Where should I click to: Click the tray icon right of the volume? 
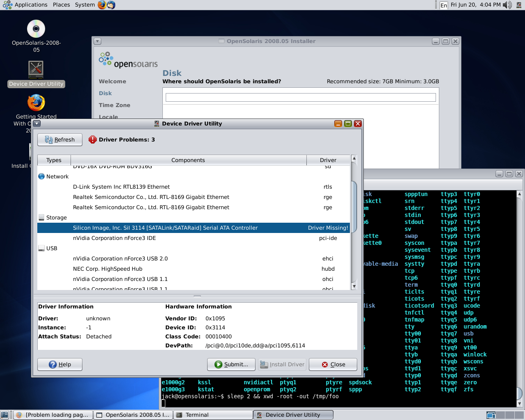[519, 5]
